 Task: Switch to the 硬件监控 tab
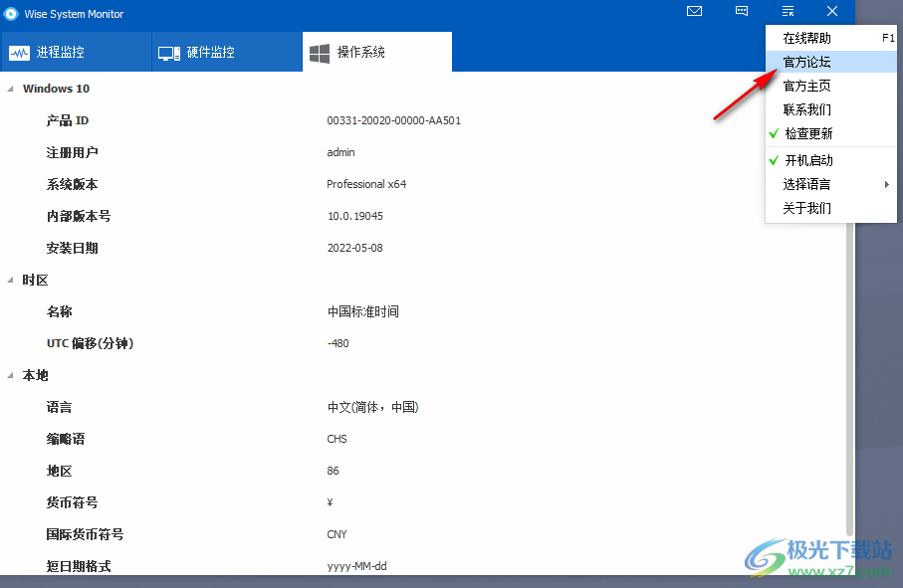[x=227, y=52]
